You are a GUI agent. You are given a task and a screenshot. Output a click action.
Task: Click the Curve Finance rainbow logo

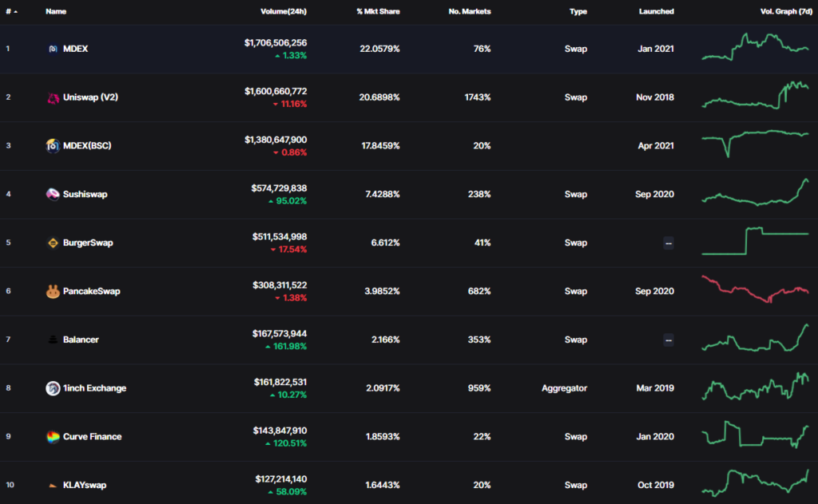tap(53, 437)
